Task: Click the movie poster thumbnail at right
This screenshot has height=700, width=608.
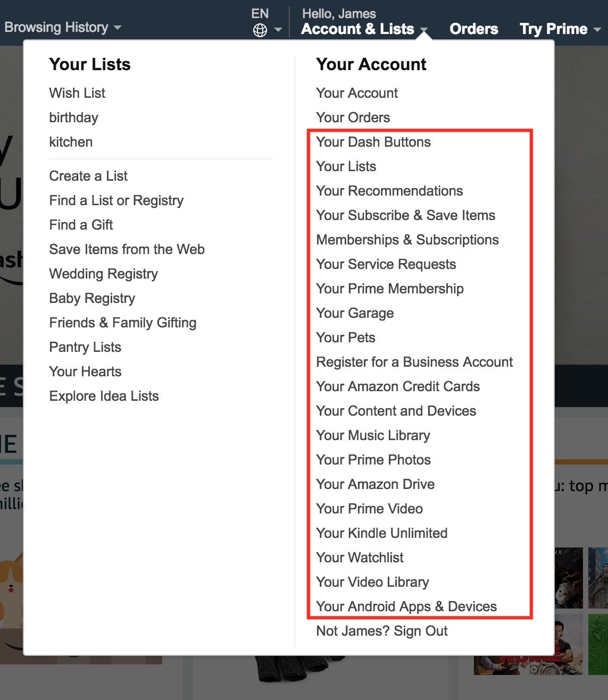Action: click(569, 578)
